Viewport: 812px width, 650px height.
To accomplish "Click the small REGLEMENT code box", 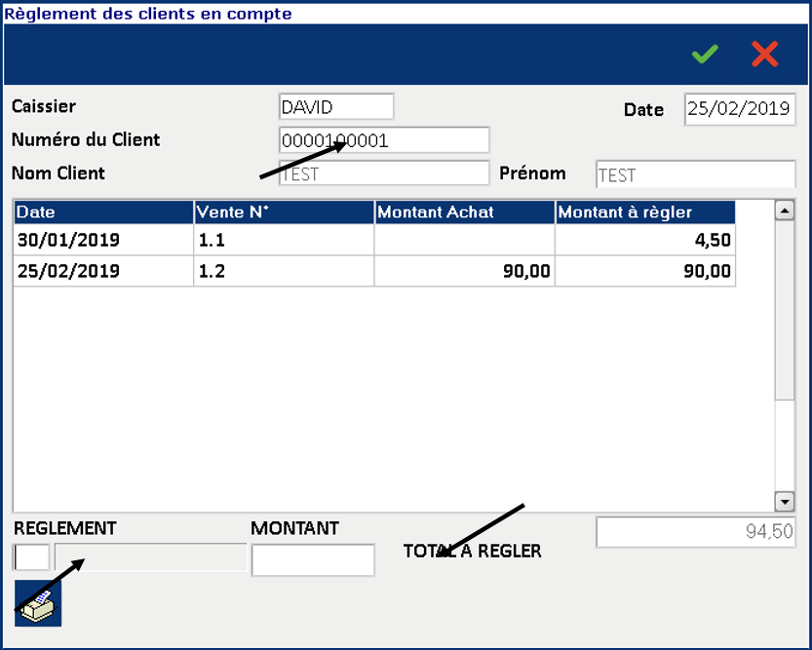I will point(31,557).
